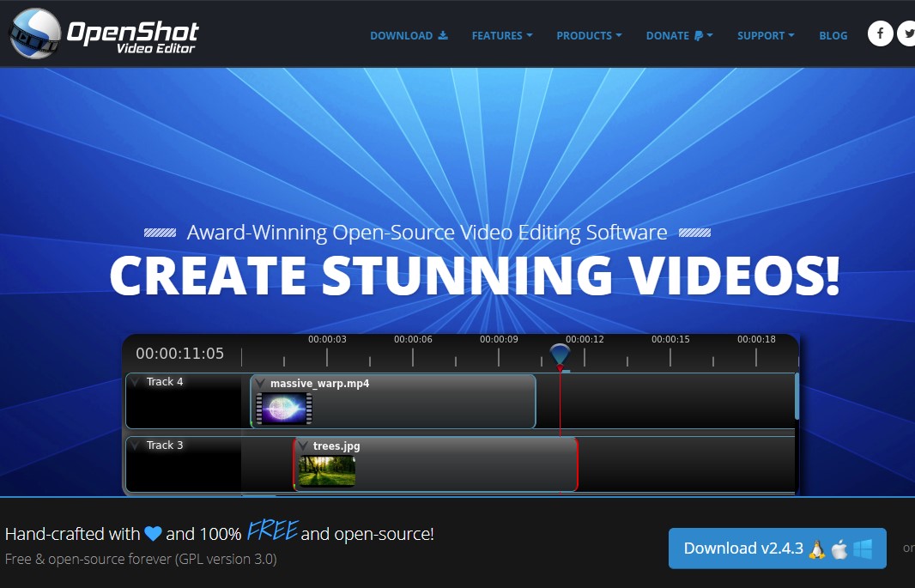Click the trees.jpg clip thumbnail
The width and height of the screenshot is (915, 588).
pos(326,471)
